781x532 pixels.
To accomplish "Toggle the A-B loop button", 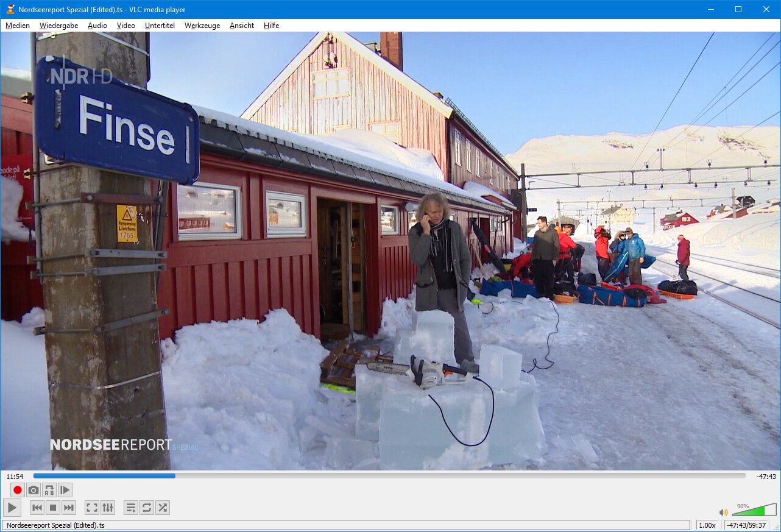I will [49, 490].
